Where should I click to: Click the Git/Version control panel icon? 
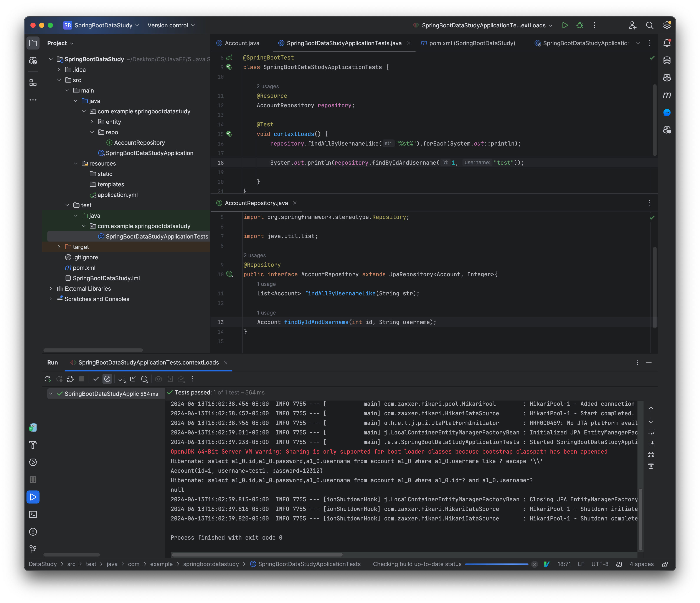tap(34, 548)
